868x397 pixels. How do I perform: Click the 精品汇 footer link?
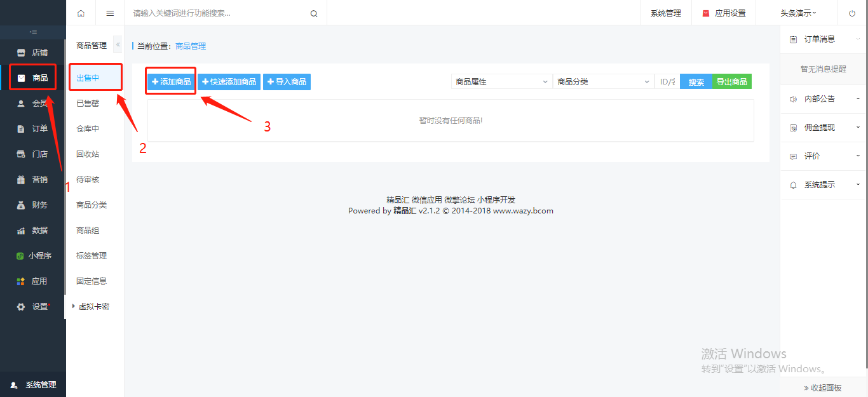(398, 199)
